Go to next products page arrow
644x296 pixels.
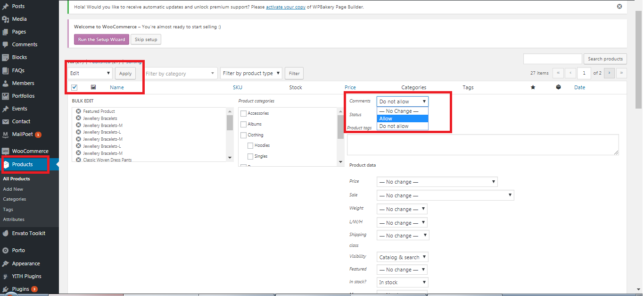(609, 73)
